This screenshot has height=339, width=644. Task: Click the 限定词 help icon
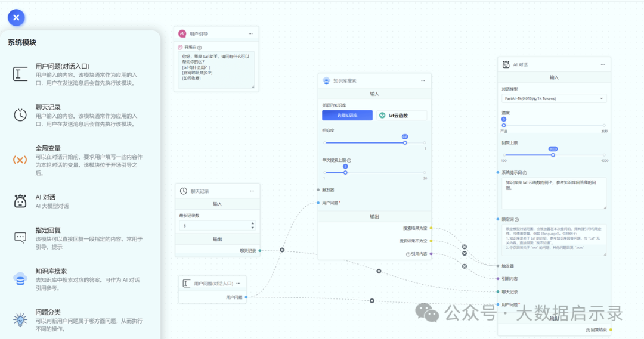516,220
